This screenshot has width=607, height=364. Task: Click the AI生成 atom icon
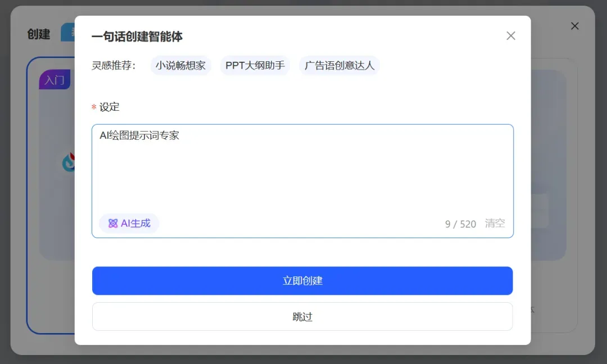pyautogui.click(x=112, y=223)
